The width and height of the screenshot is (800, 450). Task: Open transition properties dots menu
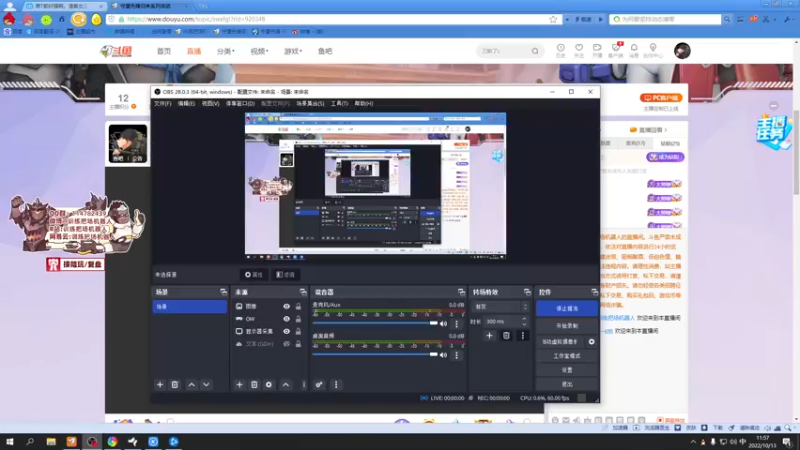point(522,335)
